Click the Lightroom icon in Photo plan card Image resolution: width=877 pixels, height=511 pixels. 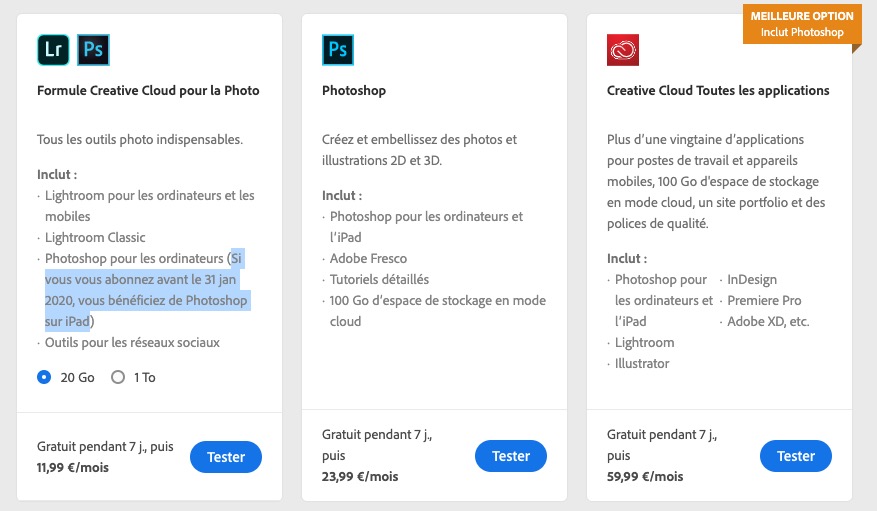[53, 50]
